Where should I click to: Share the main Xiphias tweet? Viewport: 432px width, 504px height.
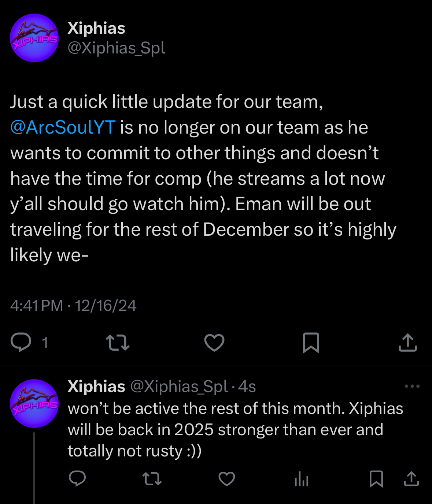pyautogui.click(x=407, y=343)
